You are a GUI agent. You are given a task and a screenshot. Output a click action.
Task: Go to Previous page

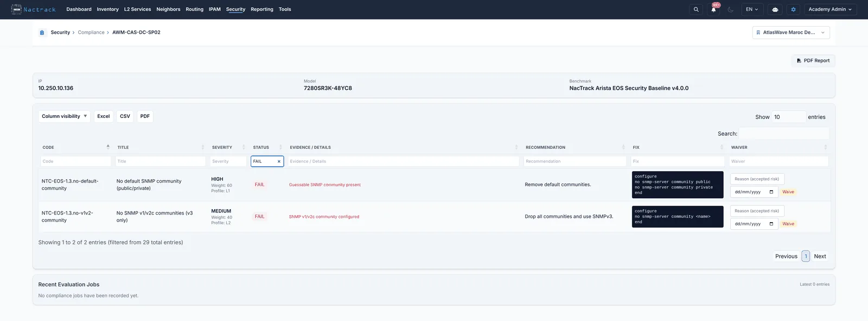[786, 256]
